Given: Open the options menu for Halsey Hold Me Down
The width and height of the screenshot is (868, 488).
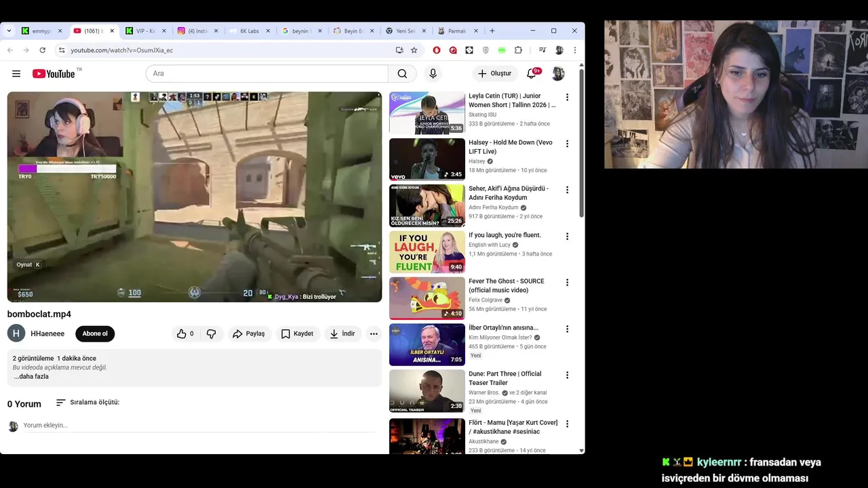Looking at the screenshot, I should [567, 144].
